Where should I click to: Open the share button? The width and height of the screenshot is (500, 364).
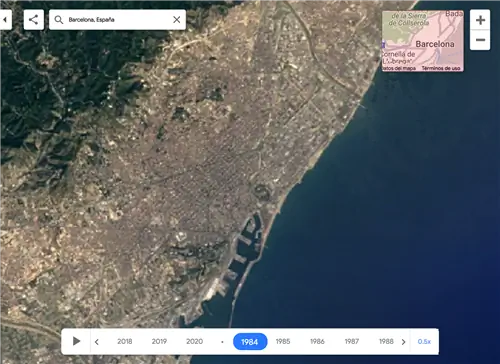tap(34, 20)
